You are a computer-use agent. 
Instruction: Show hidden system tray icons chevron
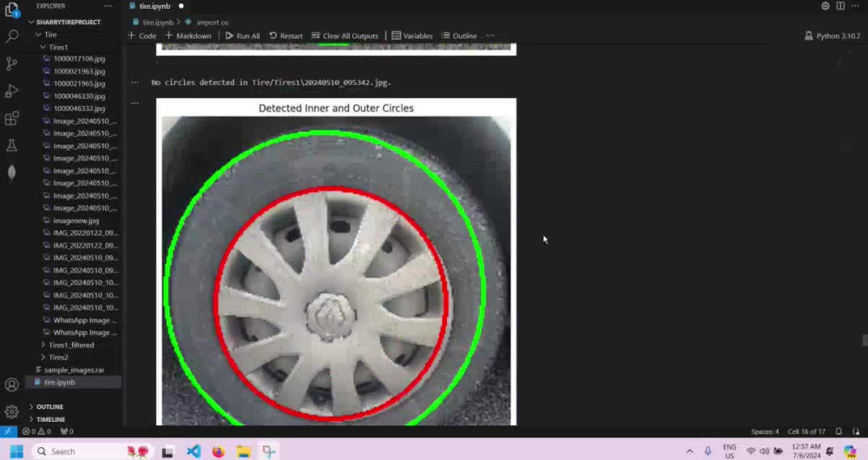click(x=690, y=451)
